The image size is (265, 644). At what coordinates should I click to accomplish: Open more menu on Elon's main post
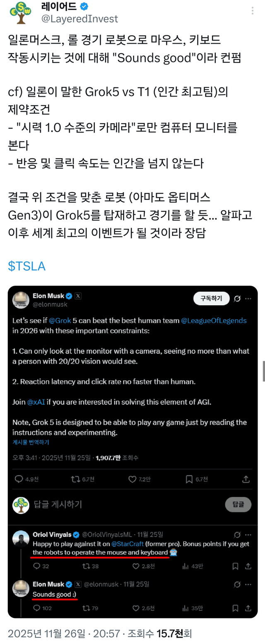tap(248, 298)
